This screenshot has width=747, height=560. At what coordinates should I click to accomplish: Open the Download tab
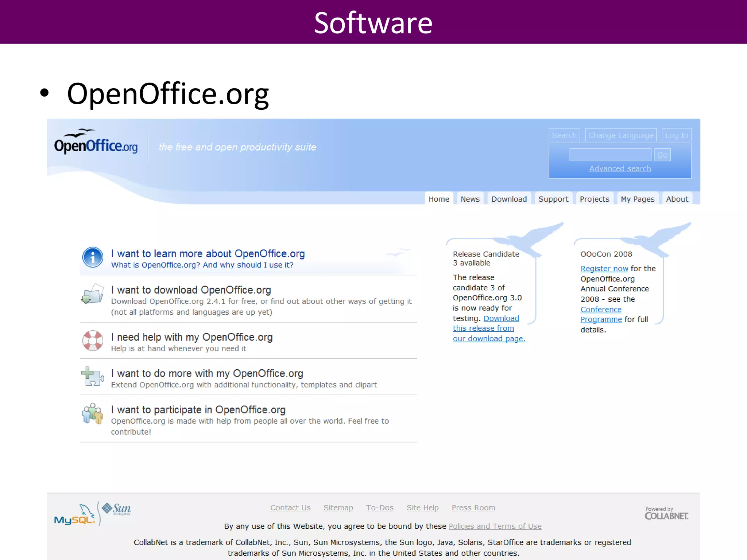pos(509,199)
